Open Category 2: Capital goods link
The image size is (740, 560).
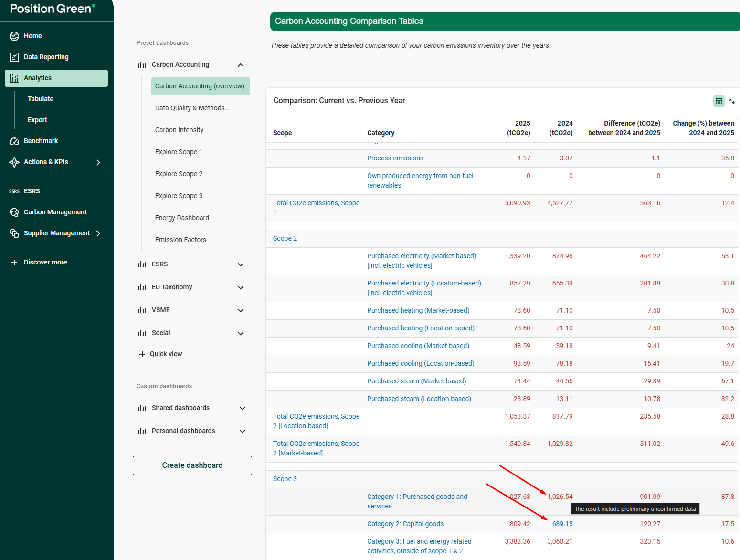pos(405,524)
